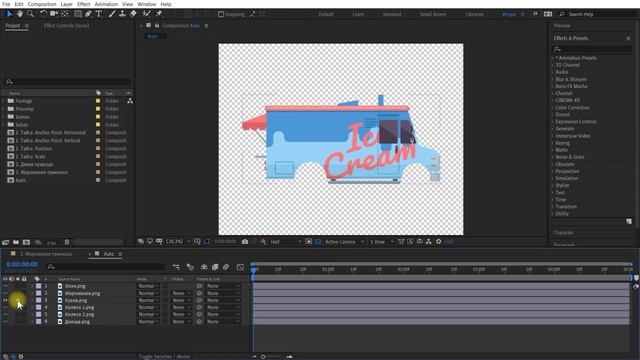Expand properties of Кузов.png layer

[32, 300]
